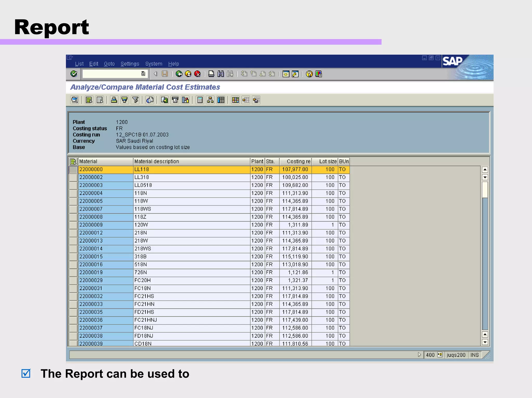This screenshot has width=532, height=398.
Task: Open the Help menu
Action: [x=174, y=64]
